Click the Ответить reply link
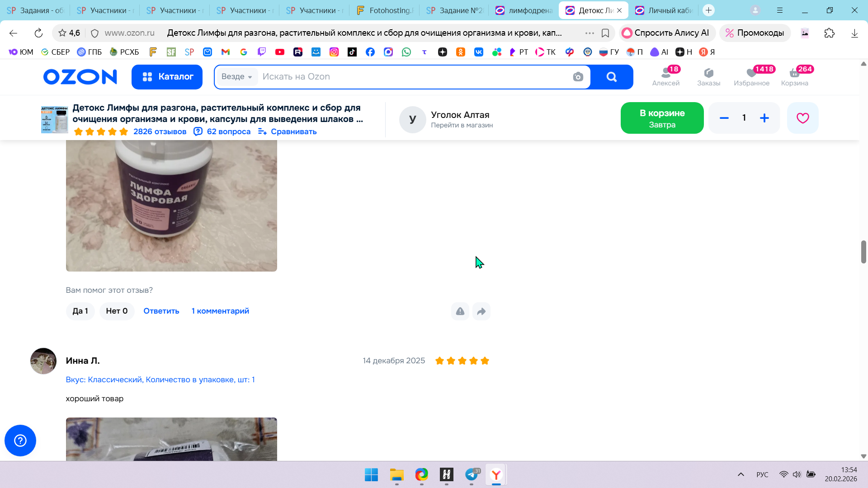868x488 pixels. point(161,311)
